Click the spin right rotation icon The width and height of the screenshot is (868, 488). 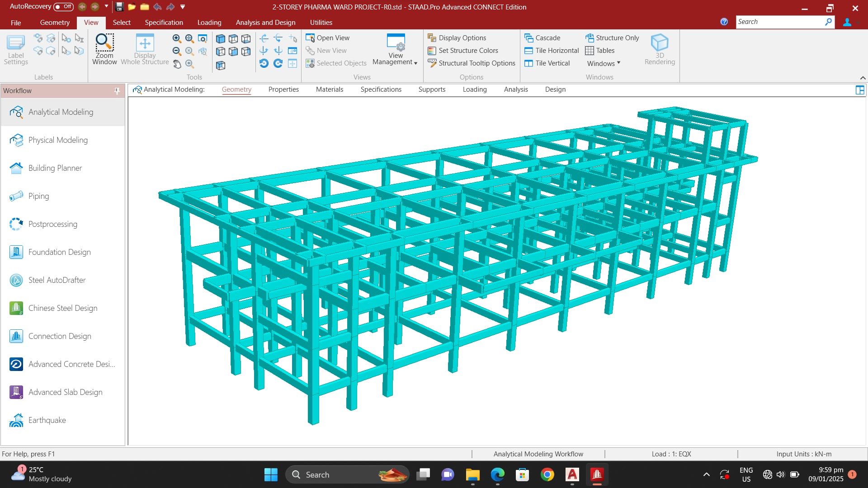(278, 64)
